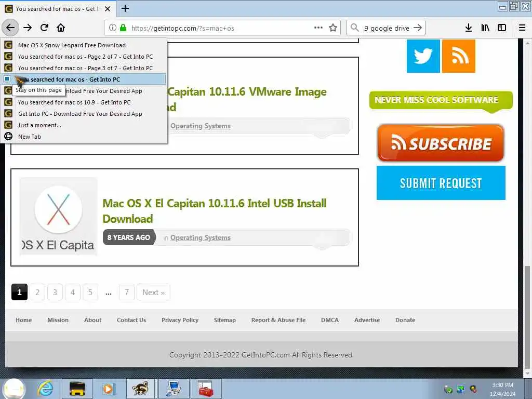Screen dimensions: 532x399
Task: Show site information icon in address bar
Action: click(113, 28)
